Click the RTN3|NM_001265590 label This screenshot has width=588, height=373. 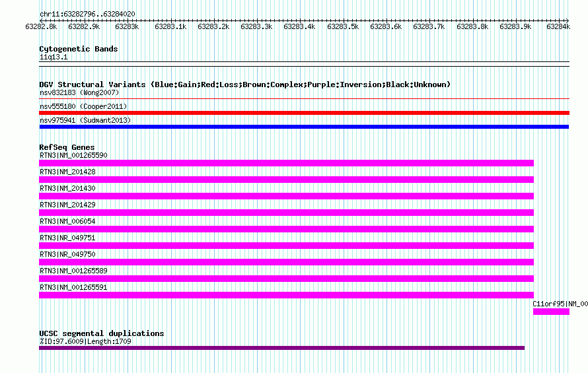(73, 155)
